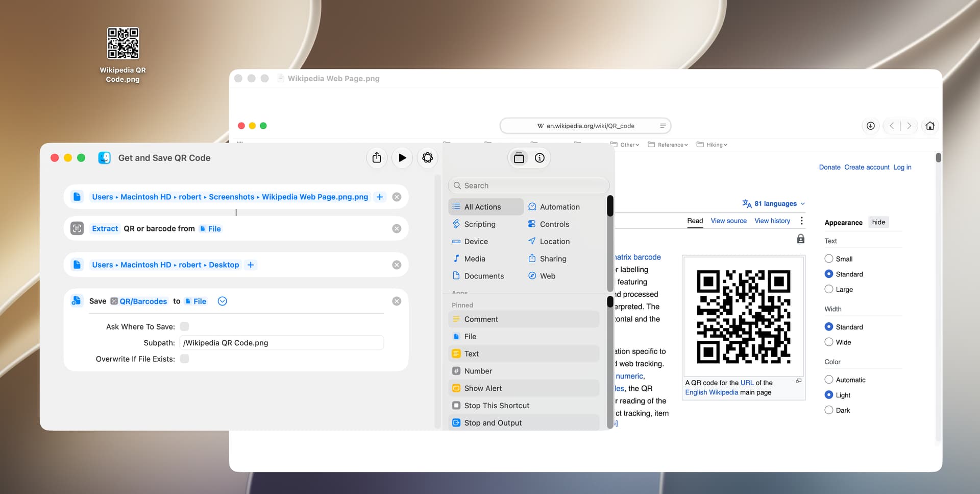
Task: Expand the Hiking bookmarks folder
Action: pyautogui.click(x=712, y=145)
